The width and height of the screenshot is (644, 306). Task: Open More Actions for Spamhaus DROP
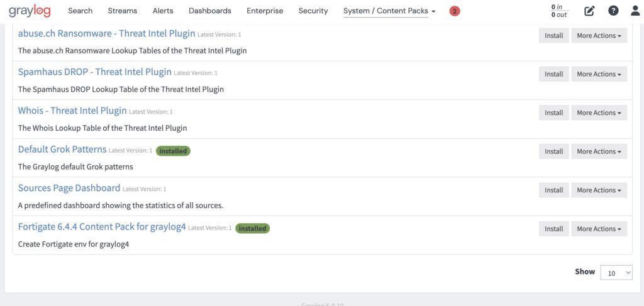tap(599, 74)
